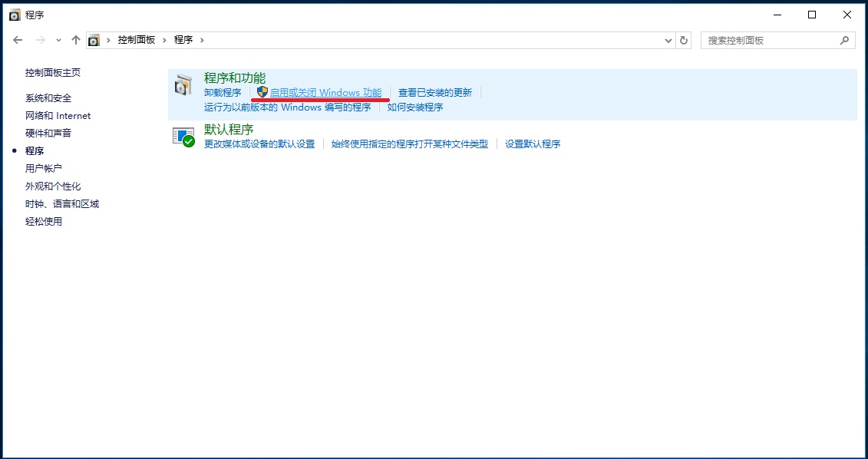Click the 卸载程序 link
The width and height of the screenshot is (868, 459).
[x=223, y=93]
